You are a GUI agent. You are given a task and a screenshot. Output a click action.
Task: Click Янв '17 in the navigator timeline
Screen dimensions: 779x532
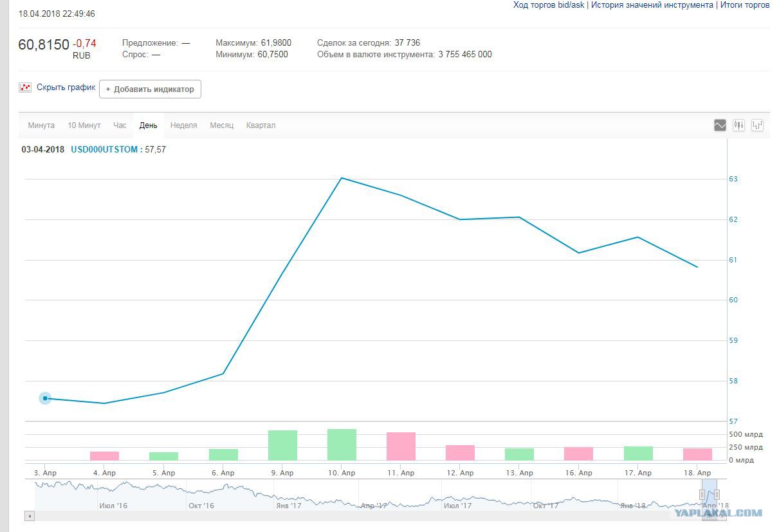tap(289, 506)
